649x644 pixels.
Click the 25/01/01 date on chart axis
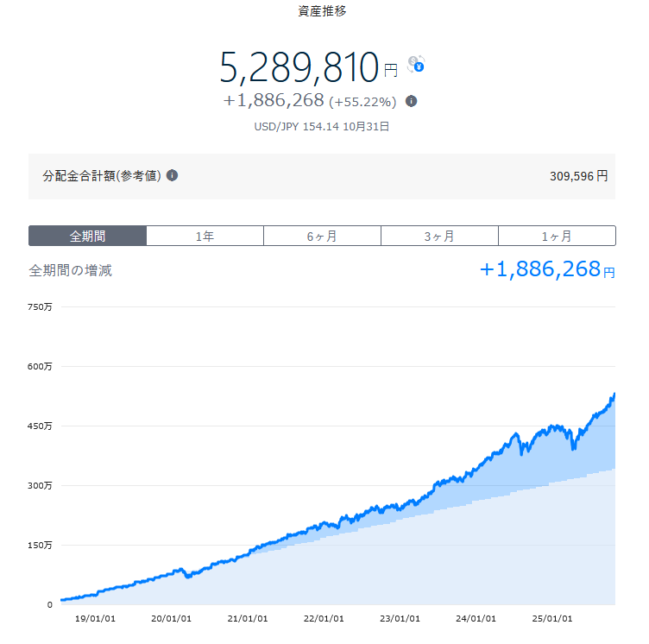click(x=552, y=619)
